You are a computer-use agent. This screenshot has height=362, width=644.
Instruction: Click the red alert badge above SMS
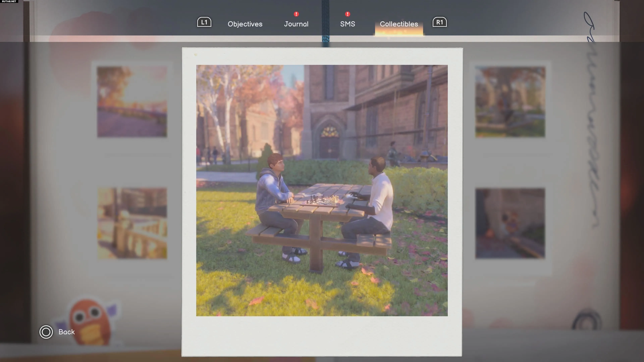click(347, 14)
